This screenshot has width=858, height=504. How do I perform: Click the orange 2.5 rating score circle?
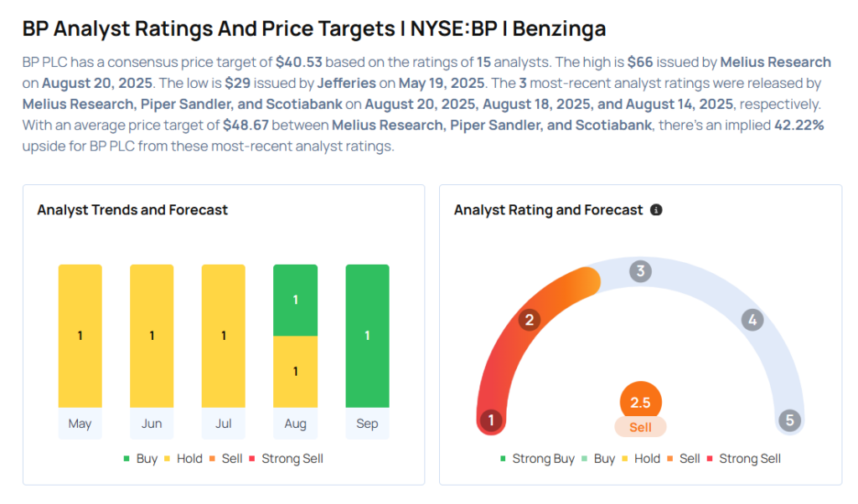(x=640, y=402)
